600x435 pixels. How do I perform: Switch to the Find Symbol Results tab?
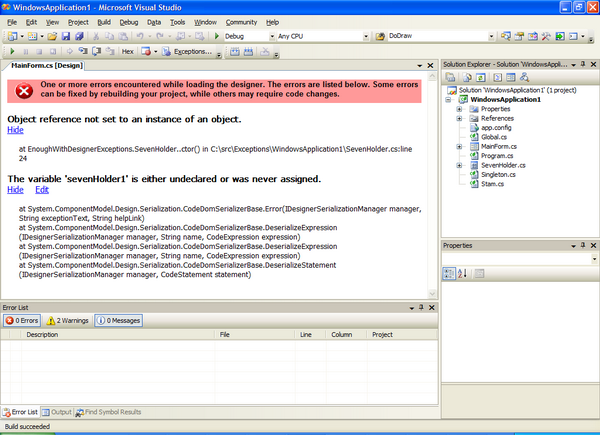pyautogui.click(x=109, y=412)
